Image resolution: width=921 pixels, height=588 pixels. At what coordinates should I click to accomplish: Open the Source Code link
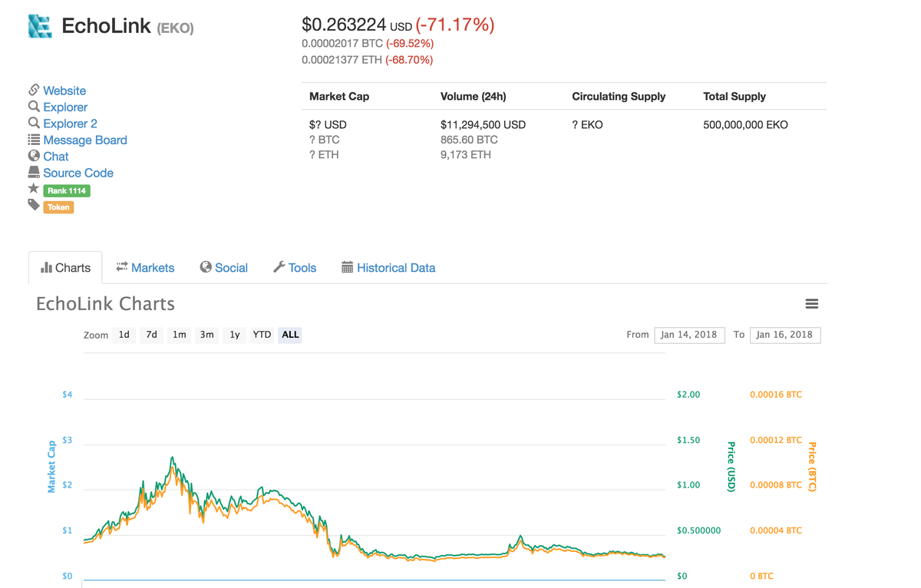78,173
